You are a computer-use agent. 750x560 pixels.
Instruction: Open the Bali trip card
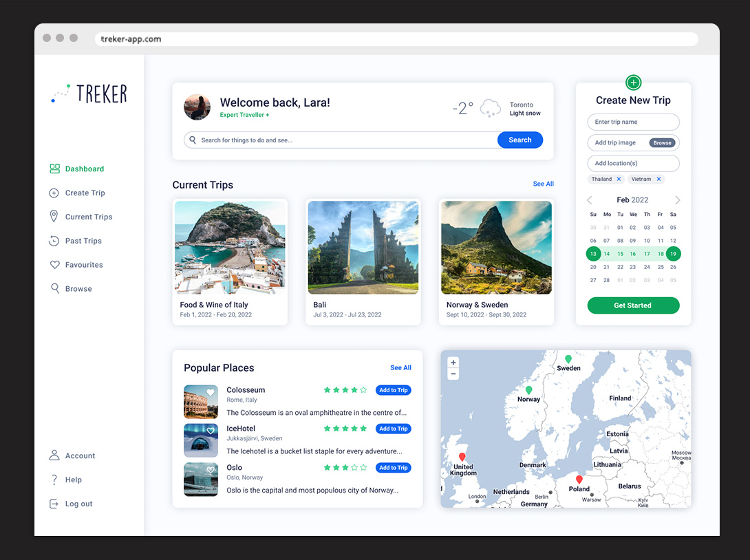coord(363,262)
